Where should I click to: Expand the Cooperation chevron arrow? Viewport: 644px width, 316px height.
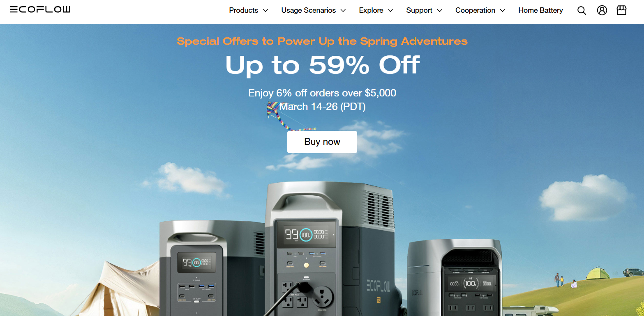pyautogui.click(x=502, y=11)
